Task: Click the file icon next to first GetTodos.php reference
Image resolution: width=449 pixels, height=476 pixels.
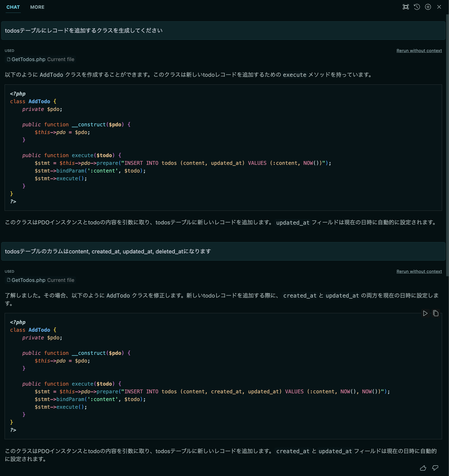Action: point(8,59)
